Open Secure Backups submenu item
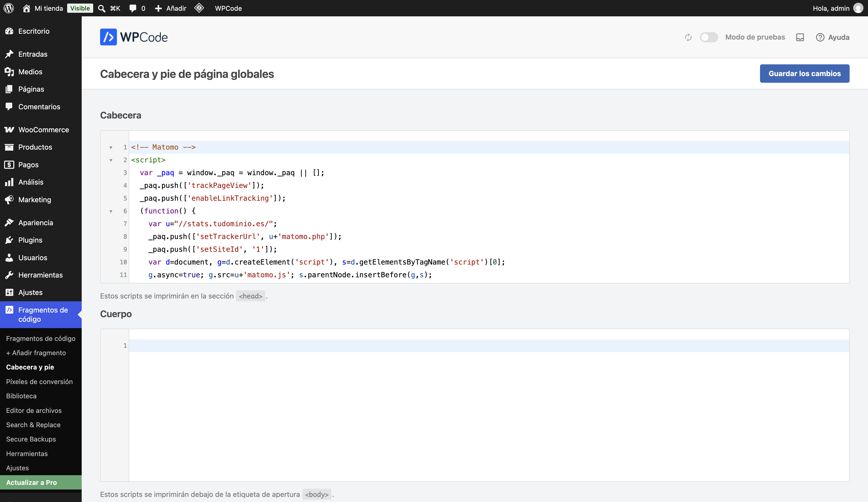 click(31, 439)
